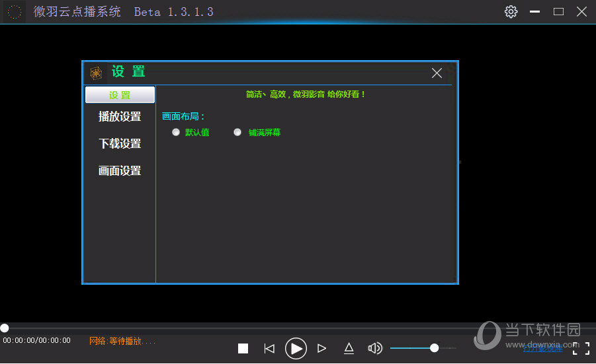Click the 画面布局 label
Viewport: 596px width, 364px height.
pyautogui.click(x=183, y=116)
